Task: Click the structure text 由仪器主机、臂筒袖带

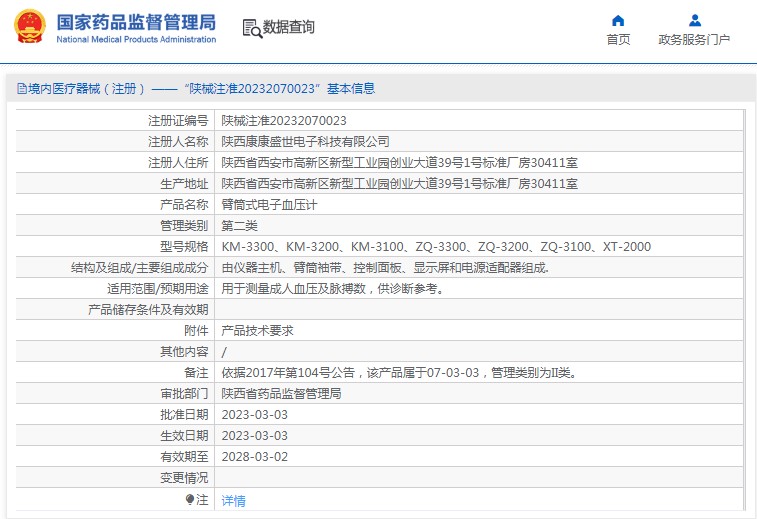Action: point(385,267)
